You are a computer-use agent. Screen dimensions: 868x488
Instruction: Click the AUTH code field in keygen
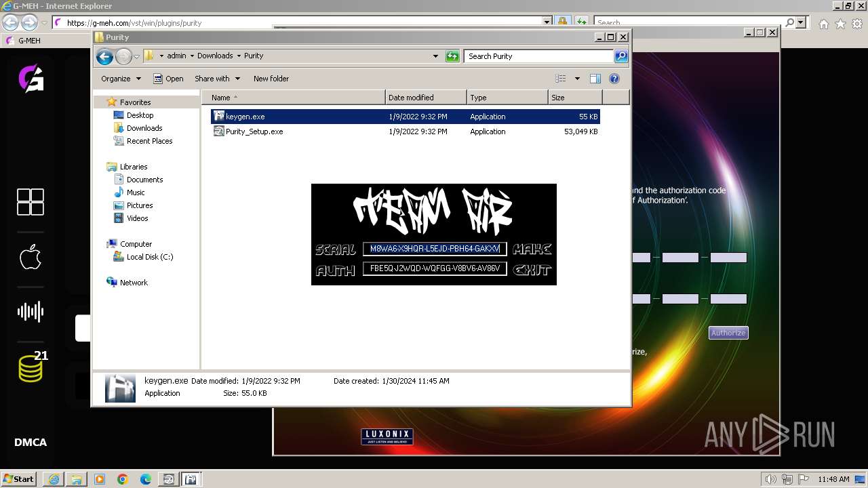[x=435, y=268]
